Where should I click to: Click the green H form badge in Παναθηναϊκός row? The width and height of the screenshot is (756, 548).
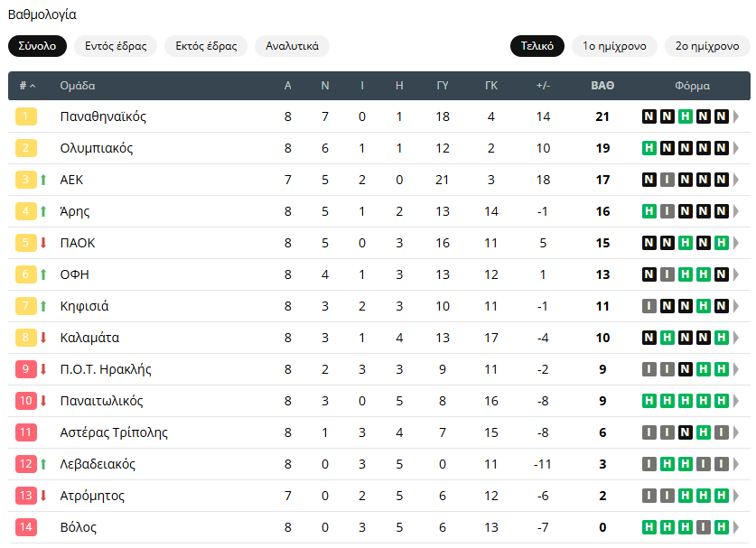tap(686, 116)
